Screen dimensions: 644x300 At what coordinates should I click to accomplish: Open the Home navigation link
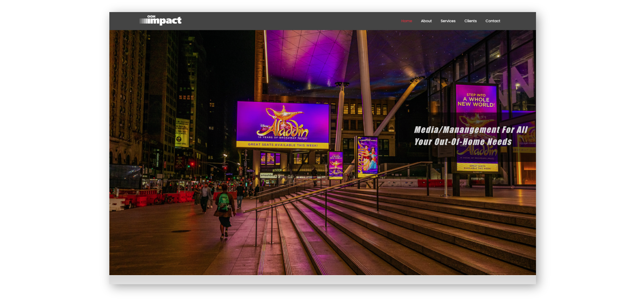[407, 21]
